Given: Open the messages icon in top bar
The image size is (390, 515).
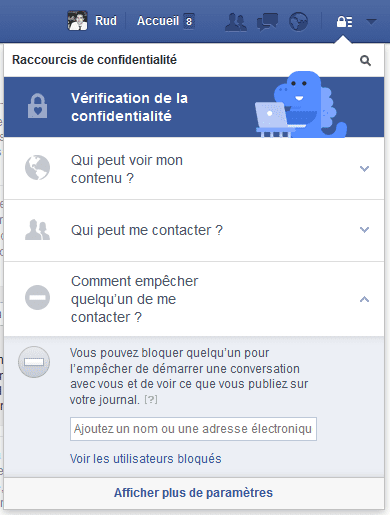Looking at the screenshot, I should point(267,22).
